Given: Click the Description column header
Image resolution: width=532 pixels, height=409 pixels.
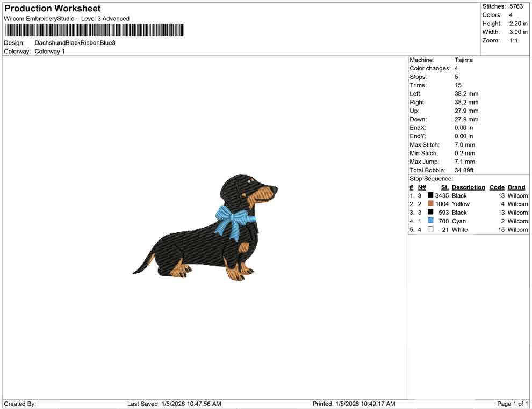Looking at the screenshot, I should [468, 187].
